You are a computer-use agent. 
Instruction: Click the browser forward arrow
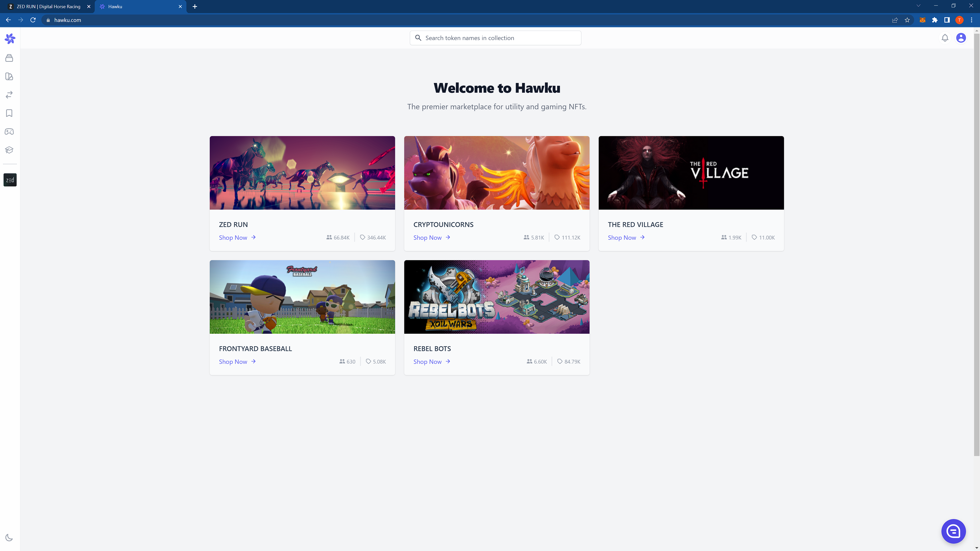tap(20, 20)
